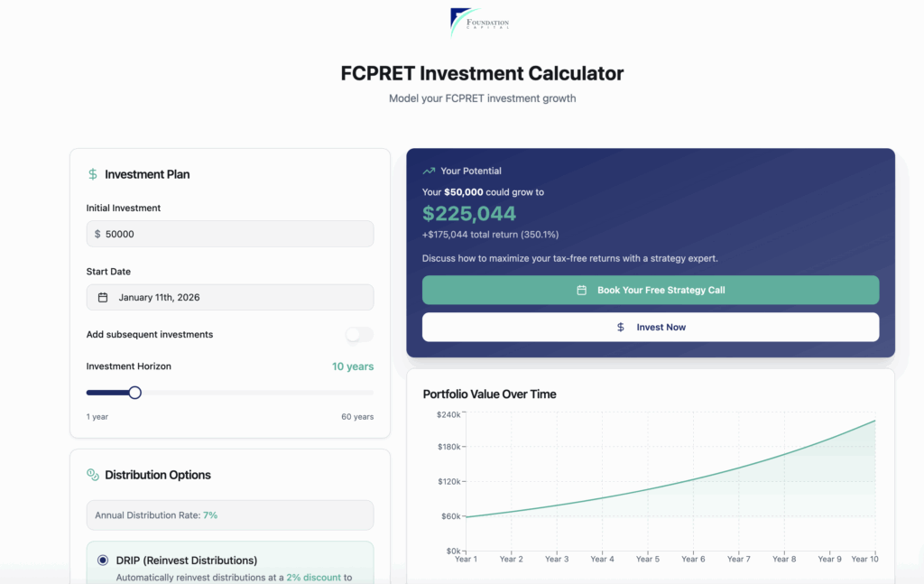
Task: Click the $225,044 projected value
Action: 469,214
